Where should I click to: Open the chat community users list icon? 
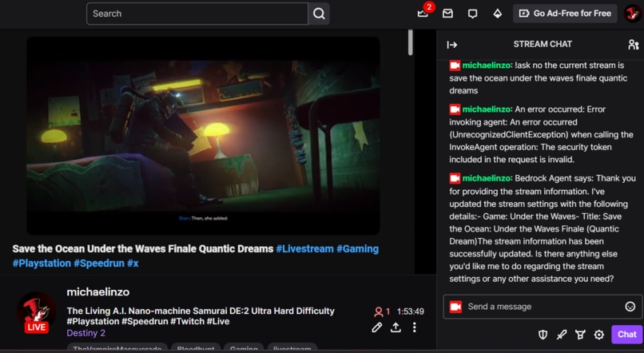point(633,45)
